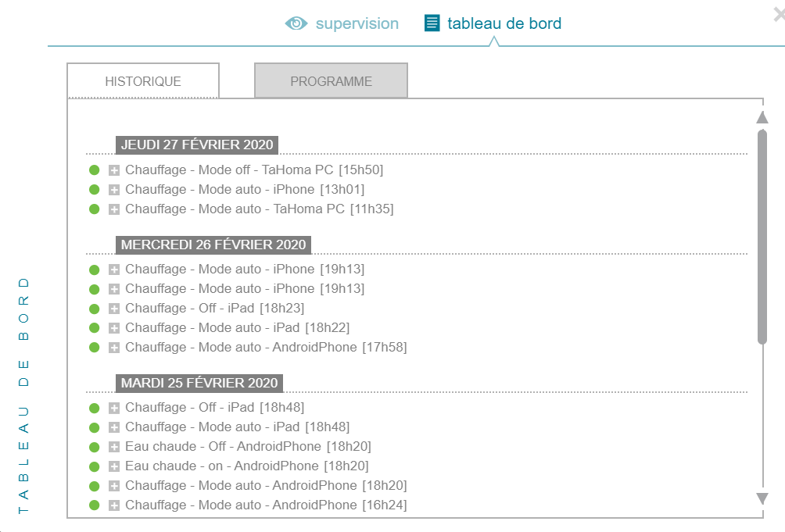This screenshot has width=785, height=532.
Task: Expand Eau chaude Off AndroidPhone 18h20 entry
Action: [114, 447]
